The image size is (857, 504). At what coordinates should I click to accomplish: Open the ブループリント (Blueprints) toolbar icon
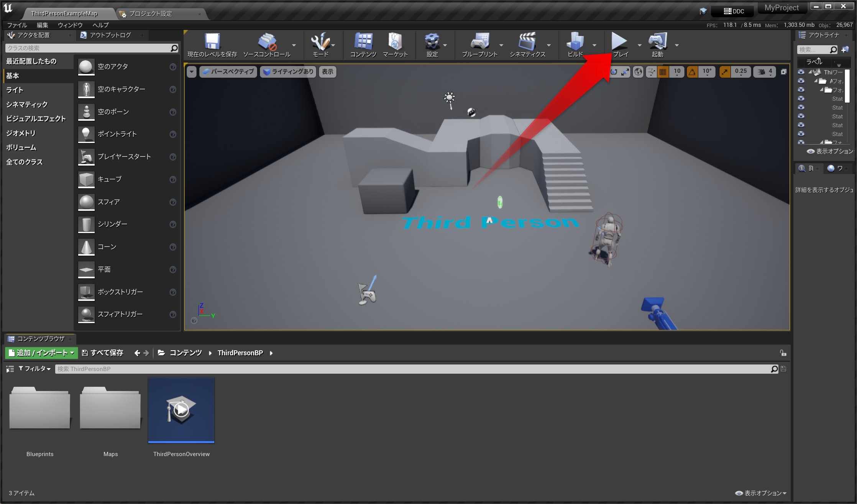479,44
